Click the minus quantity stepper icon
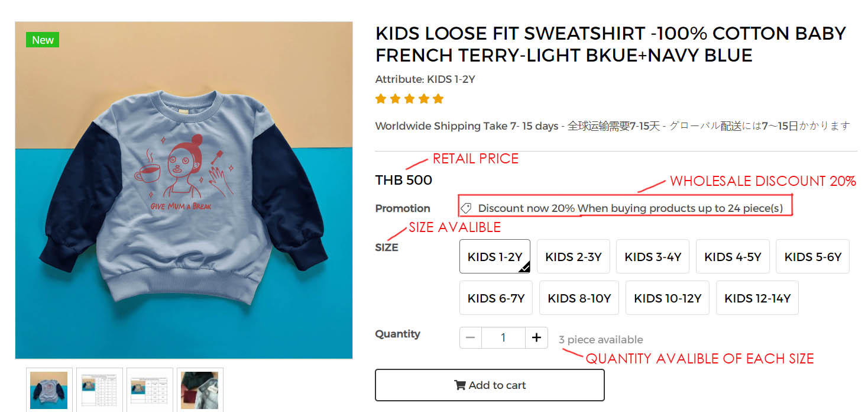The height and width of the screenshot is (412, 868). pos(471,337)
